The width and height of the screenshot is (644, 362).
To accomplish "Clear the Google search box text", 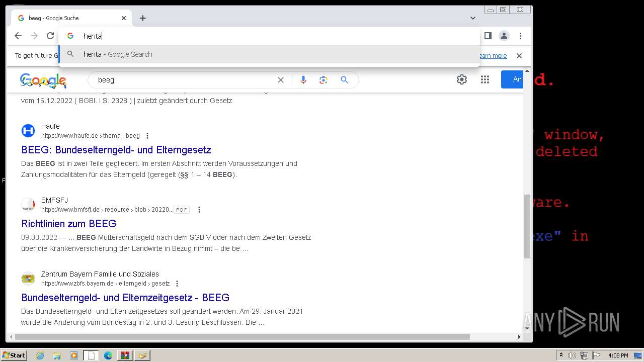I will click(x=281, y=80).
